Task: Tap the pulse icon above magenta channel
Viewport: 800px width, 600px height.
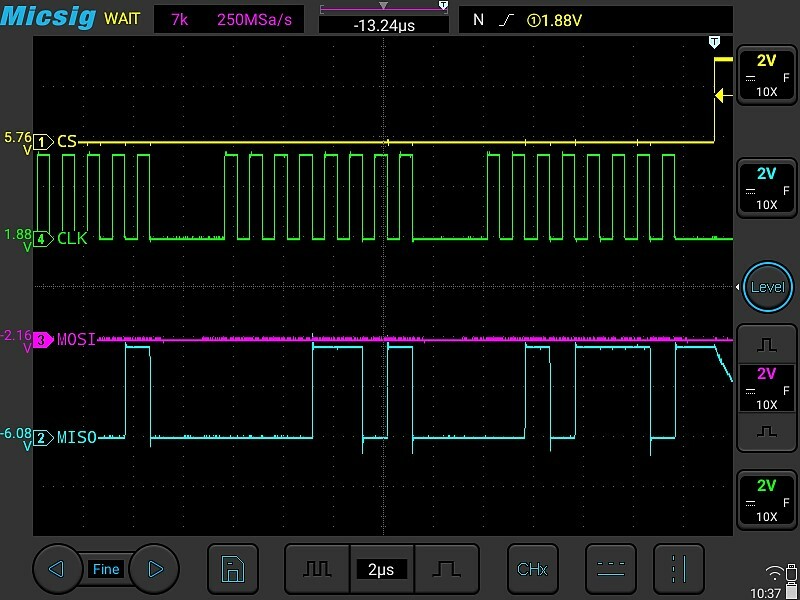Action: pyautogui.click(x=766, y=344)
